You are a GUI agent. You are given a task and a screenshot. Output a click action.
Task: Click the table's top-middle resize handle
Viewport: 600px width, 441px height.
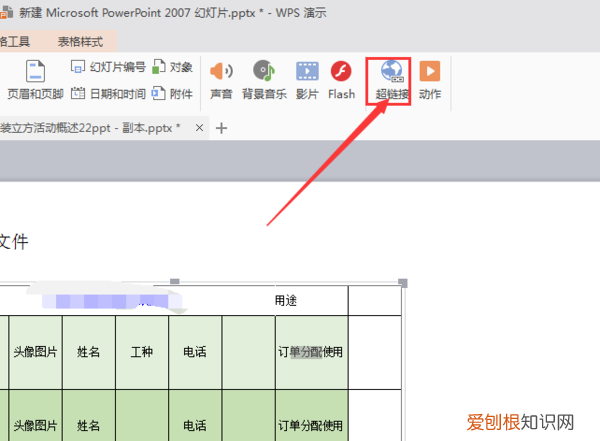174,281
